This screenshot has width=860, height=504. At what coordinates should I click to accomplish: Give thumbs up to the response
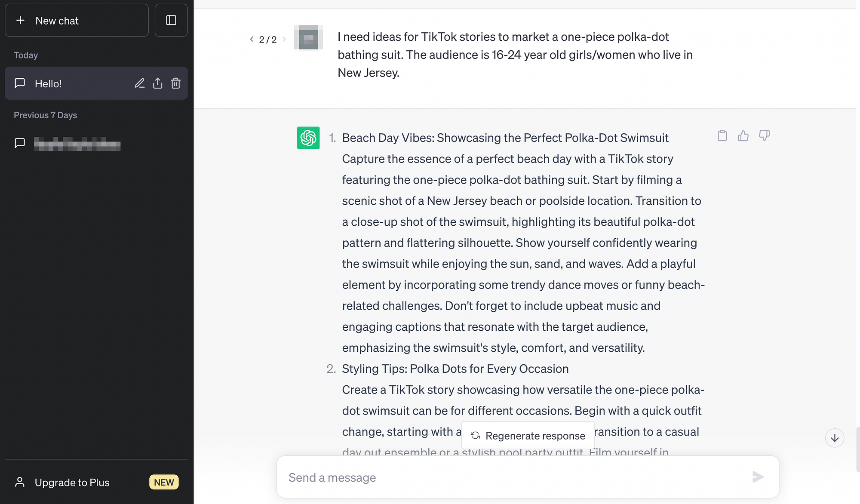point(743,136)
